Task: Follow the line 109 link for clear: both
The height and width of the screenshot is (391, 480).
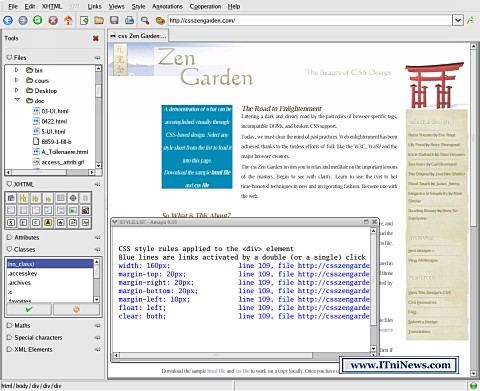Action: point(304,316)
